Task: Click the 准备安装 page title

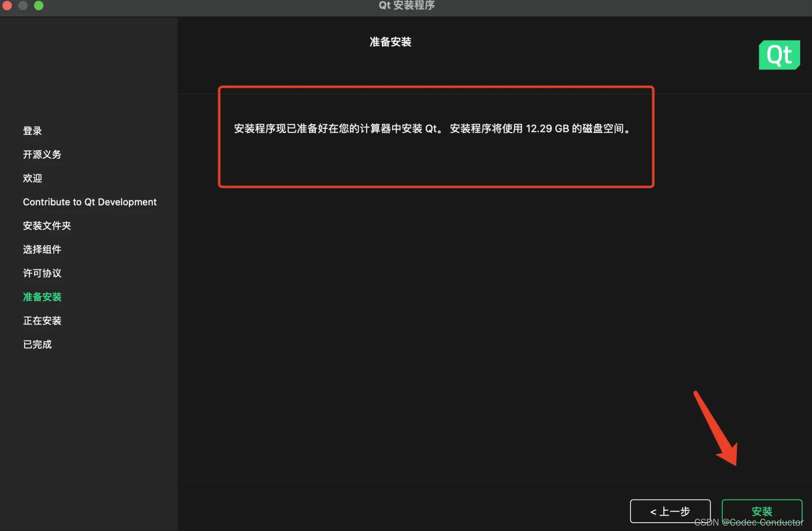Action: (390, 42)
